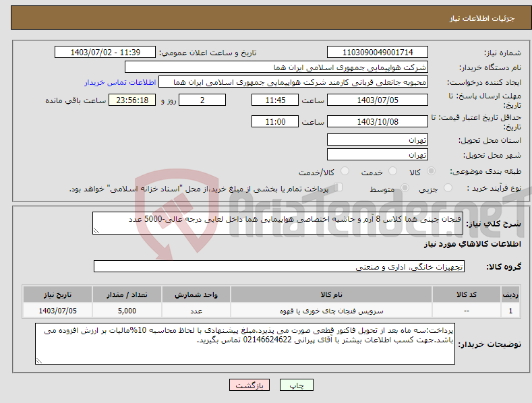The height and width of the screenshot is (403, 532).
Task: Click the unit cell عدد
Action: (196, 311)
